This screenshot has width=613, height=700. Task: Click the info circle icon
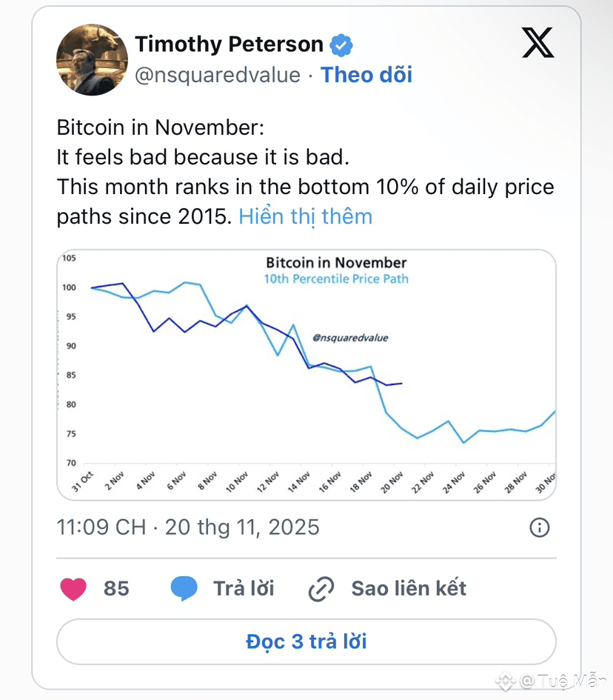click(540, 527)
